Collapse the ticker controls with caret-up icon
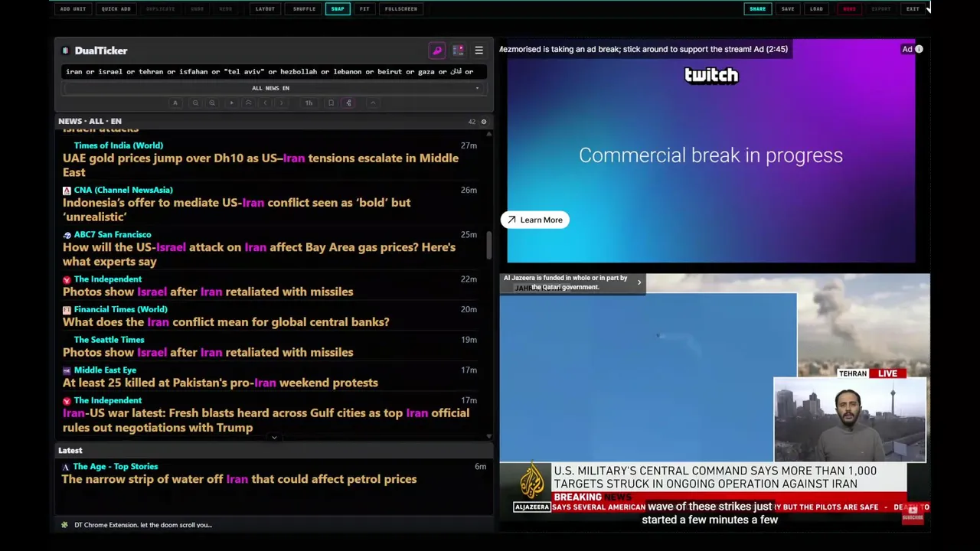The image size is (980, 551). click(373, 103)
